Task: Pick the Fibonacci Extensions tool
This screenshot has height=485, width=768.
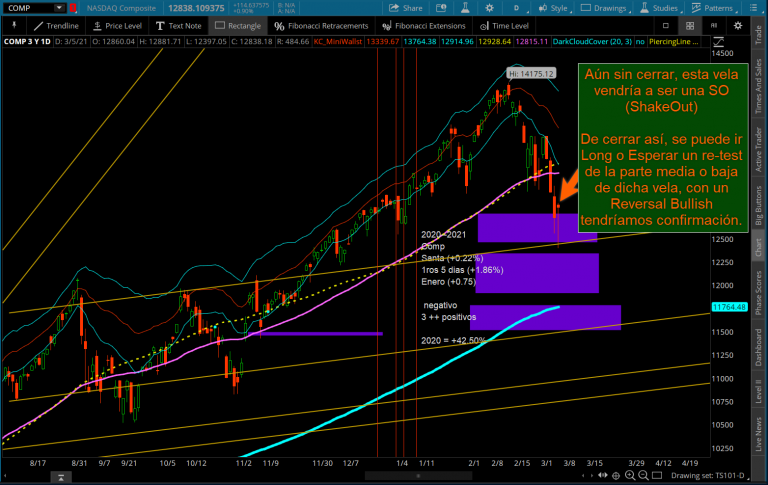Action: tap(424, 26)
